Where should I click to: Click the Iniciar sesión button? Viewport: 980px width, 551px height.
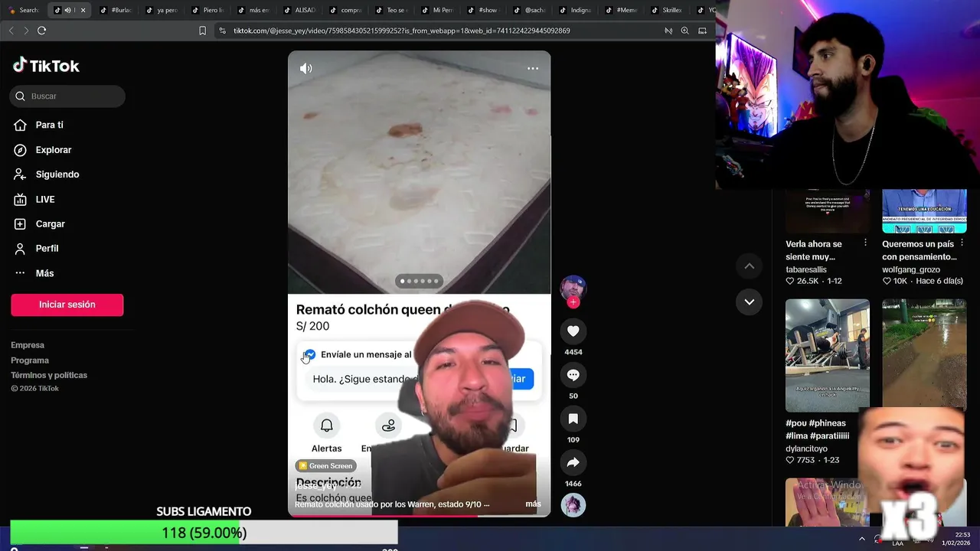pyautogui.click(x=67, y=305)
